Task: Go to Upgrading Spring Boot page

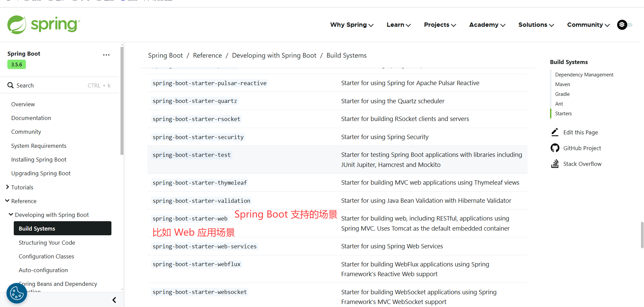Action: tap(41, 173)
